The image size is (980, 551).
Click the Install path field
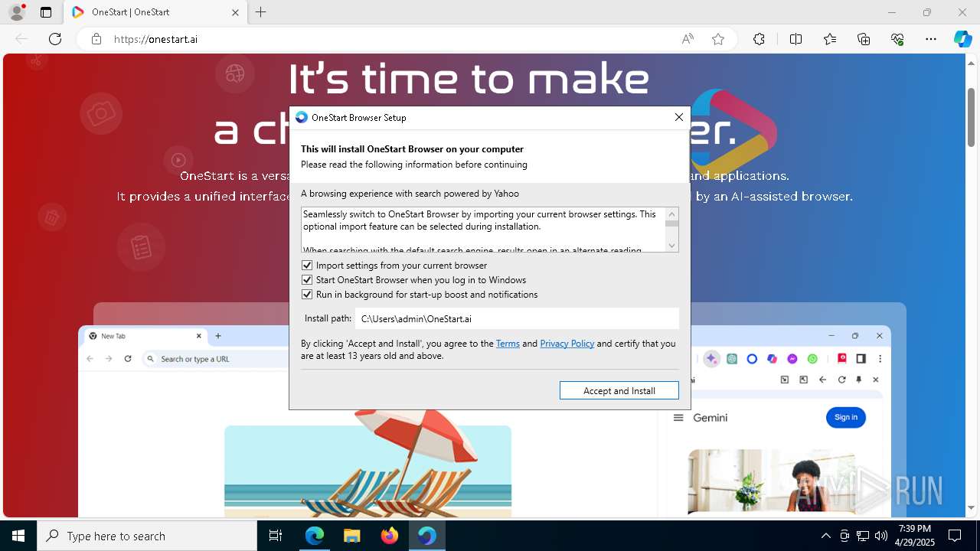(x=517, y=318)
